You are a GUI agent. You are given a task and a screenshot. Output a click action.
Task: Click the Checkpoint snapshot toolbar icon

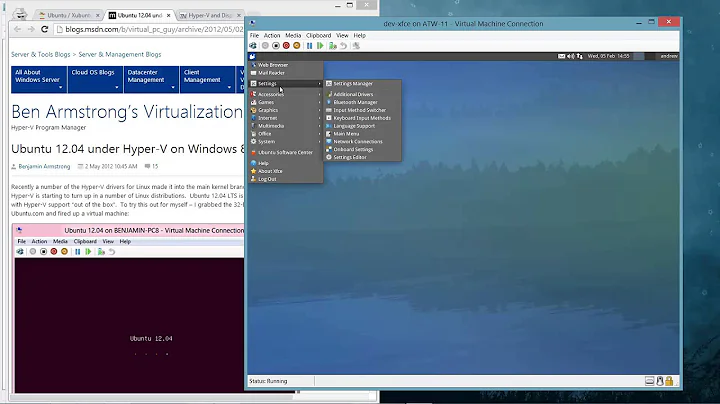(333, 45)
